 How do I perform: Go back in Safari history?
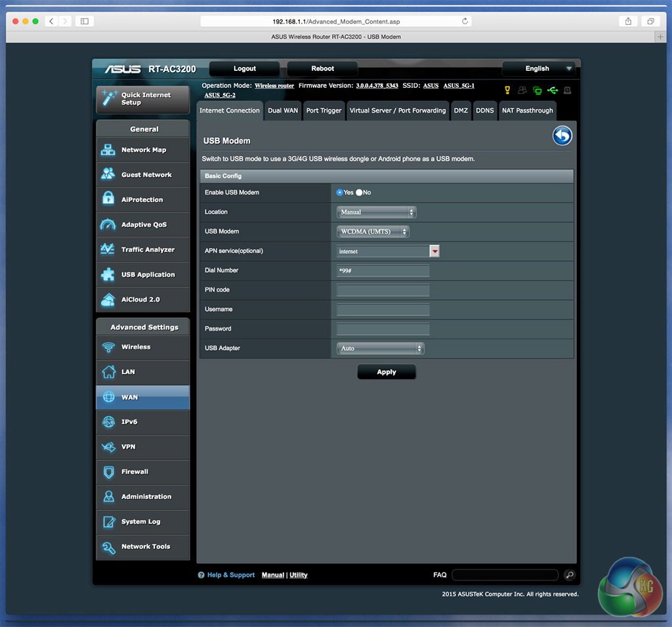pyautogui.click(x=51, y=21)
